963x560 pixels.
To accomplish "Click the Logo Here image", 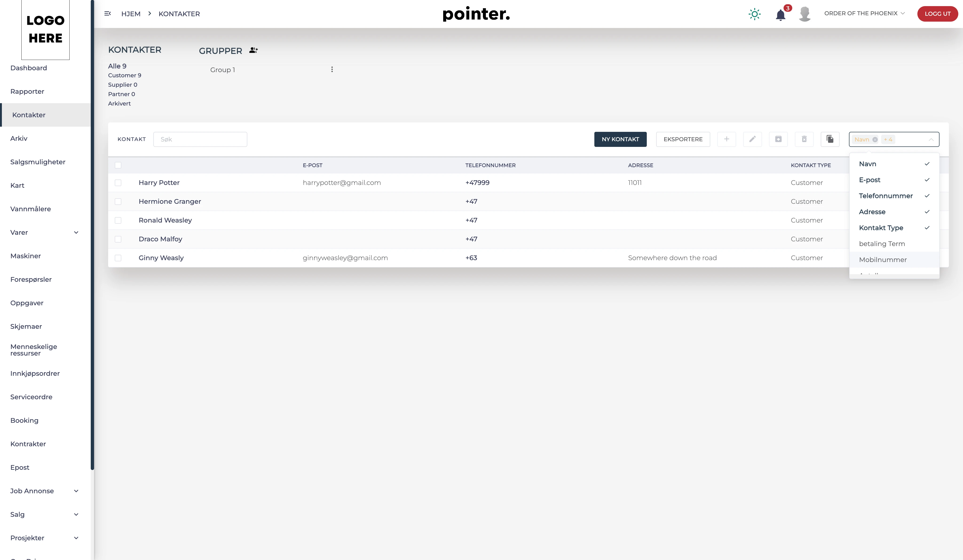I will (x=45, y=29).
